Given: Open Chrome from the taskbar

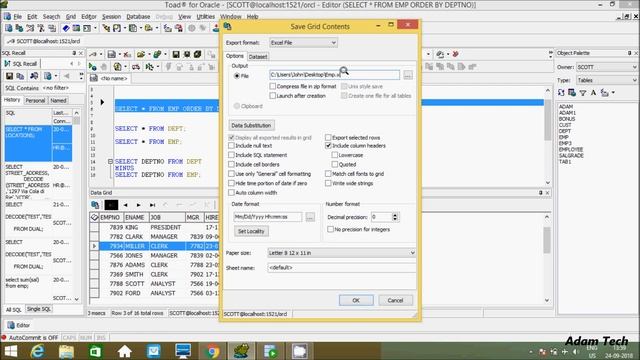Looking at the screenshot, I should point(212,351).
